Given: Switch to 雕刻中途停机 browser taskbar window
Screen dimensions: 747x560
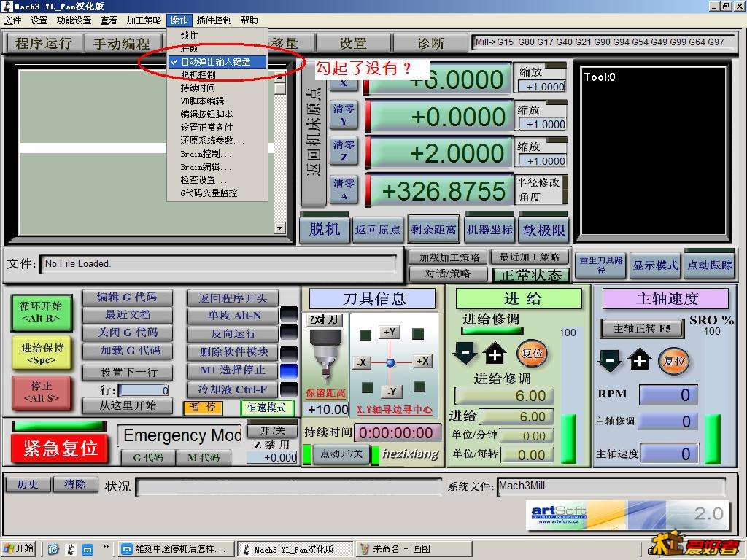Looking at the screenshot, I should [176, 549].
